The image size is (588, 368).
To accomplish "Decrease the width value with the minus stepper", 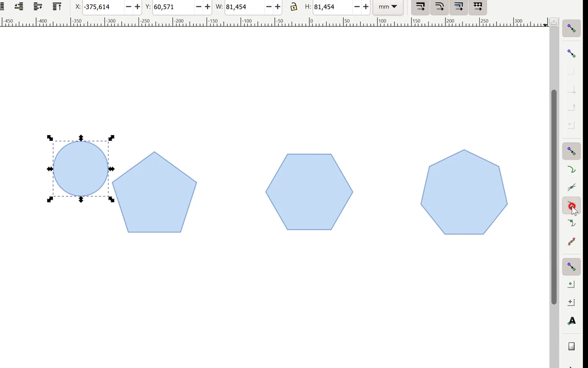I will pos(268,6).
